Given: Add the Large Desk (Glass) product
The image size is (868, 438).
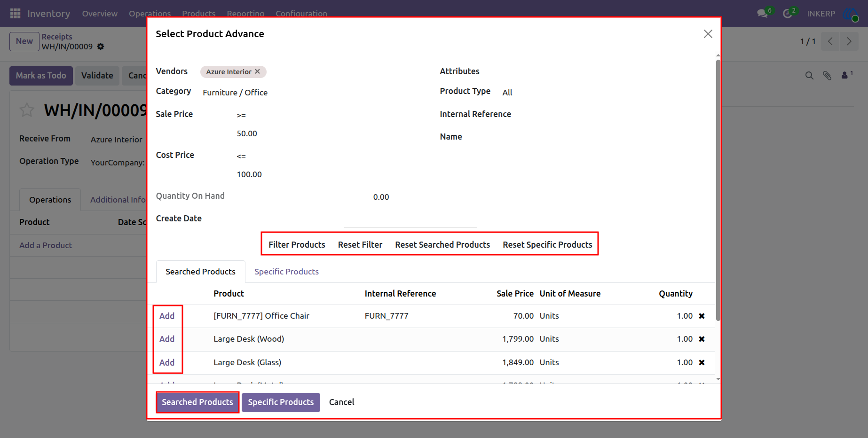Looking at the screenshot, I should click(x=167, y=362).
